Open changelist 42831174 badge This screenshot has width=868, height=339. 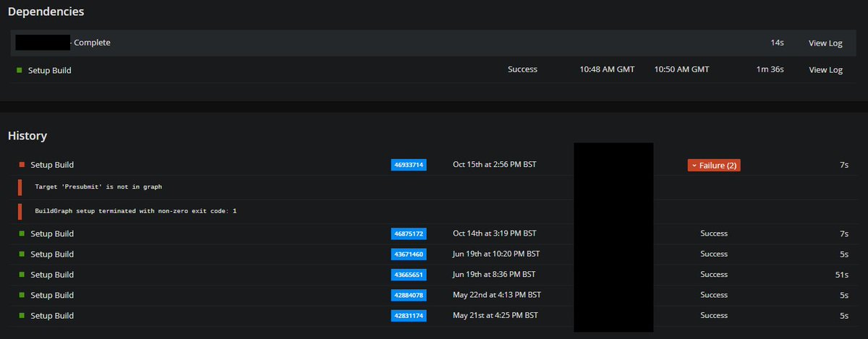coord(409,316)
